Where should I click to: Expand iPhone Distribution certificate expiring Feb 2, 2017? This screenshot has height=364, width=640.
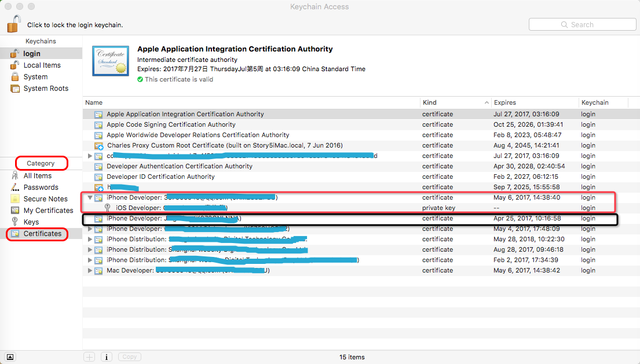(x=90, y=260)
